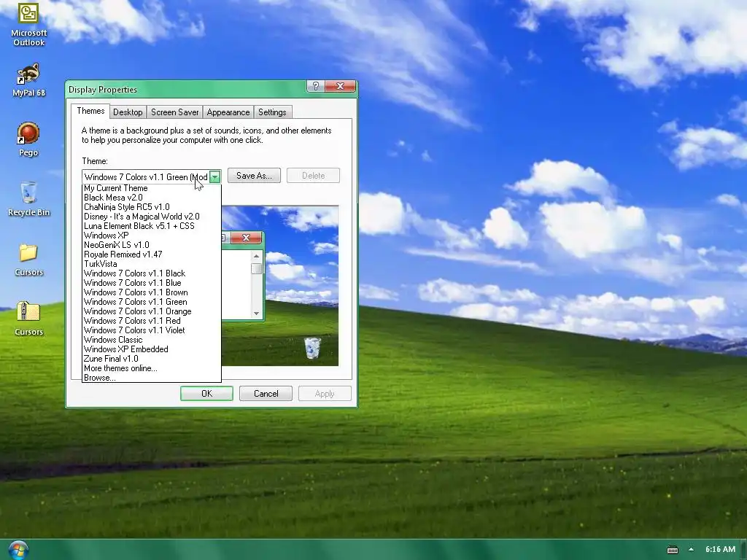Choose Windows 7 Colors v1.1 Violet
Screen dimensions: 747x560
click(152, 330)
